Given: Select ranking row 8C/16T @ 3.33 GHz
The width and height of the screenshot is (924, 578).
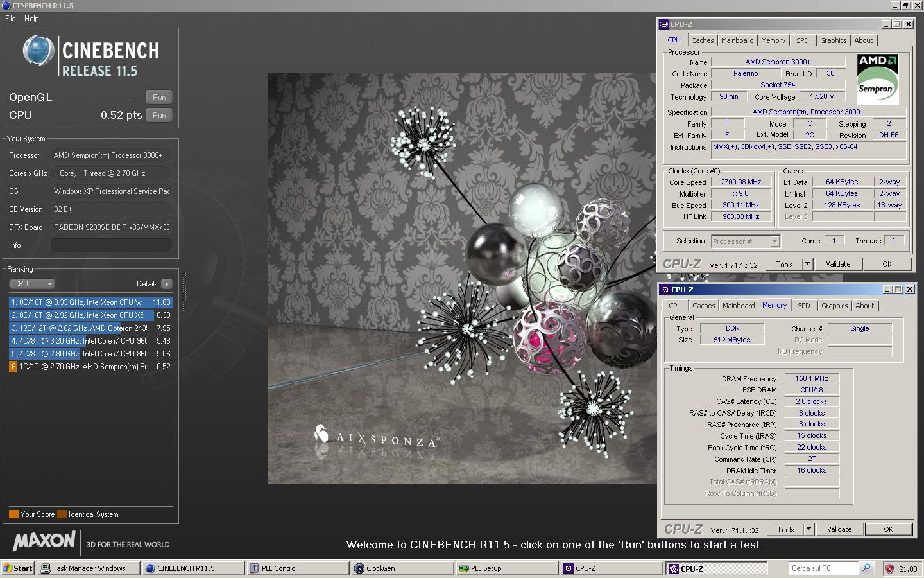Looking at the screenshot, I should coord(90,302).
